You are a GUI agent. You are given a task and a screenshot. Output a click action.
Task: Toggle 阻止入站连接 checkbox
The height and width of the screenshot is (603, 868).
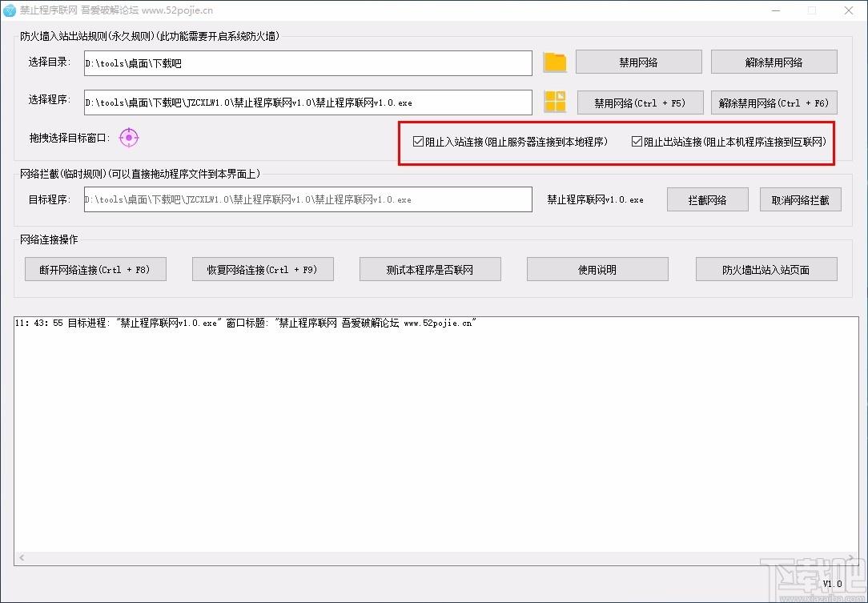tap(419, 142)
